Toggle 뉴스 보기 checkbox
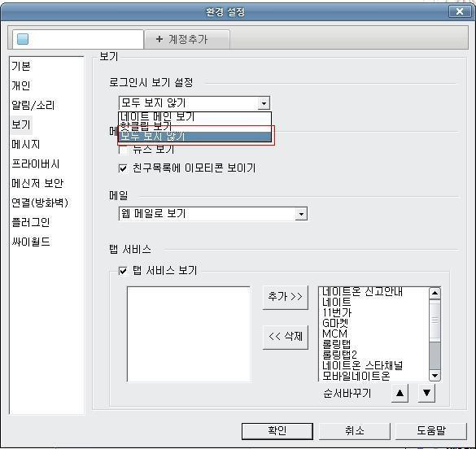The width and height of the screenshot is (476, 449). [x=123, y=150]
